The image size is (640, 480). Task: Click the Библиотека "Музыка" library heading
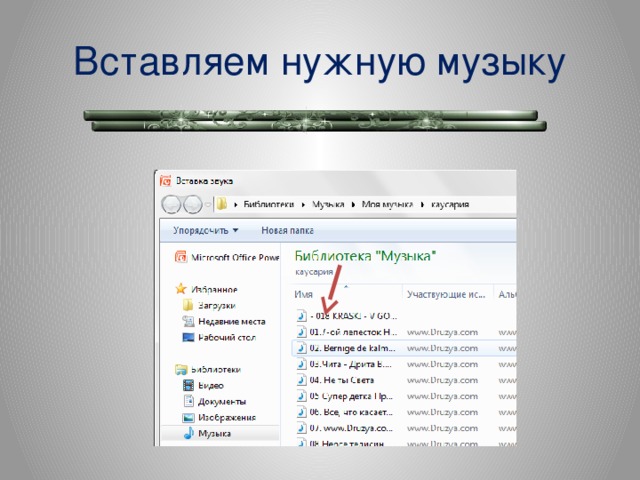[x=365, y=256]
